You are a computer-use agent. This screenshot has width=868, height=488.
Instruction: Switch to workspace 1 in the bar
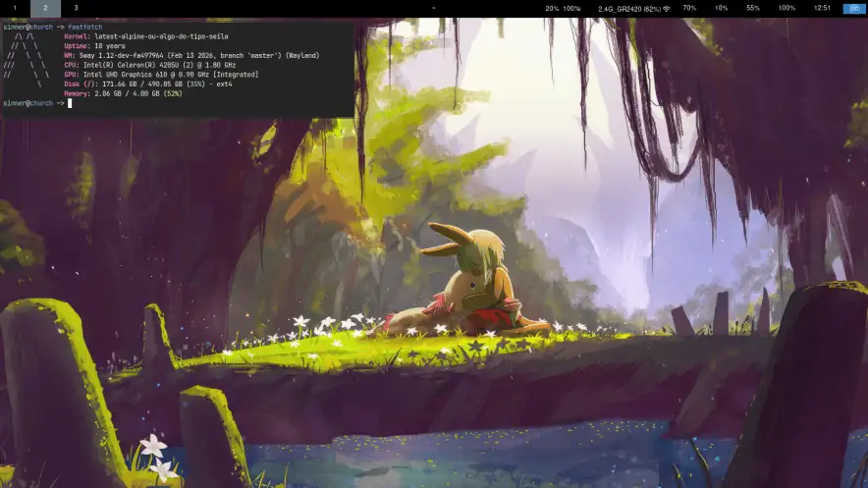[15, 8]
